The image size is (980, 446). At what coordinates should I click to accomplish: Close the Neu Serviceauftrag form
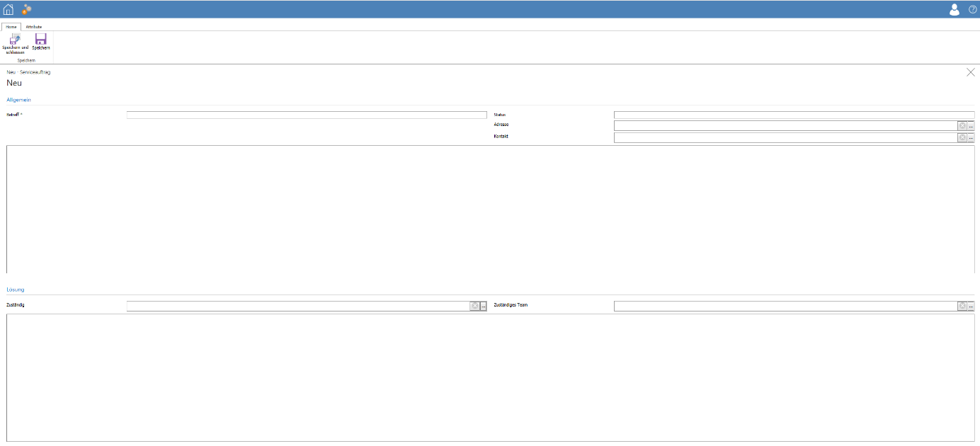coord(971,72)
